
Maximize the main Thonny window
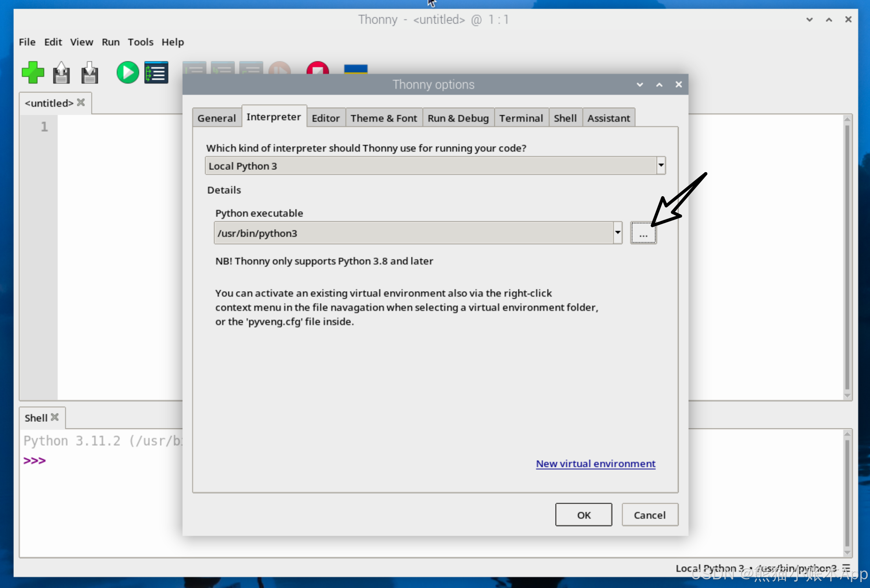coord(829,19)
